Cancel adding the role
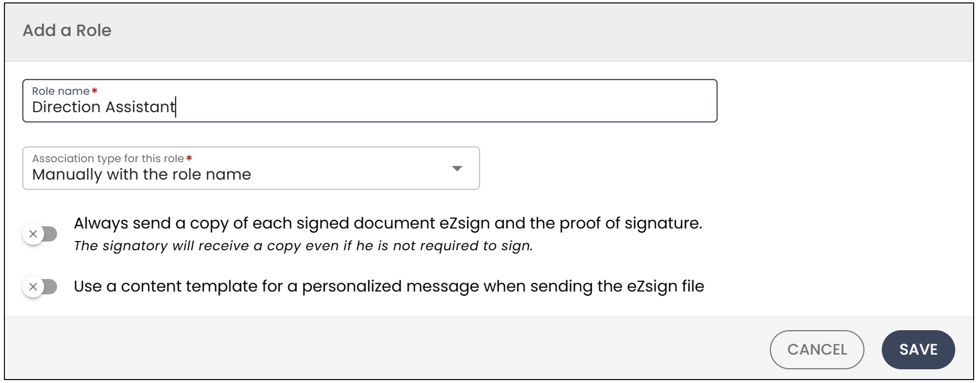This screenshot has height=383, width=980. click(x=817, y=350)
